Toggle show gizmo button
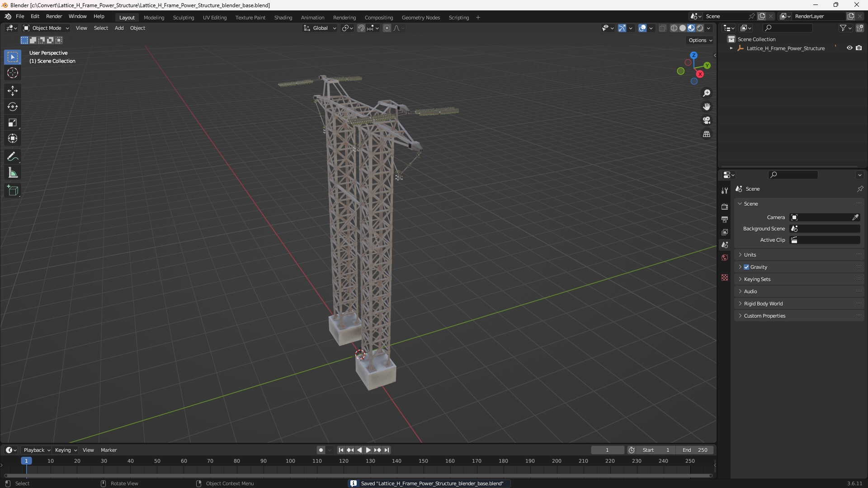868x488 pixels. [x=622, y=28]
